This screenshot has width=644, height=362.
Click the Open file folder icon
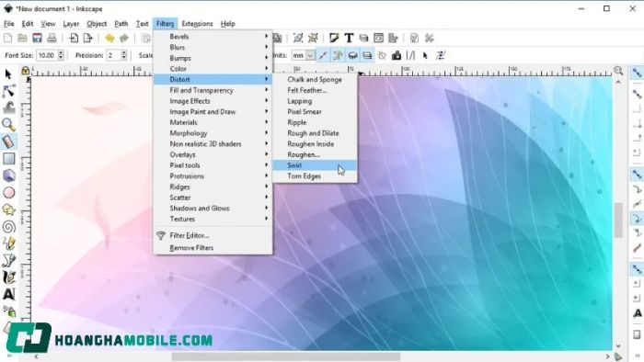tap(23, 38)
